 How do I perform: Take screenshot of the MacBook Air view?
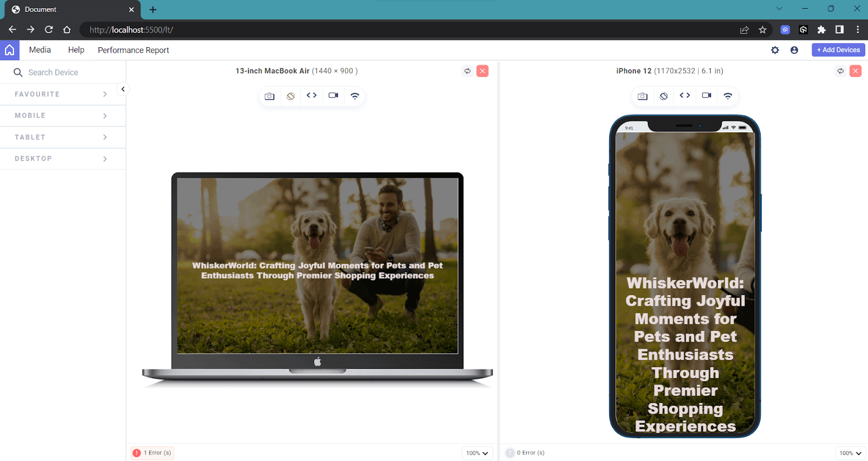click(x=270, y=96)
